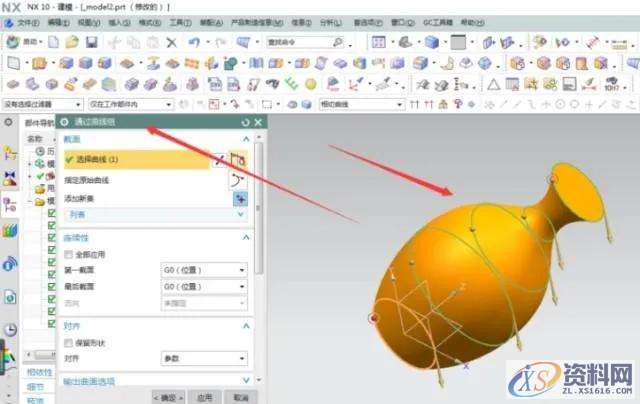Click the Add New Set icon (添加新集)
This screenshot has height=404, width=640.
(240, 198)
